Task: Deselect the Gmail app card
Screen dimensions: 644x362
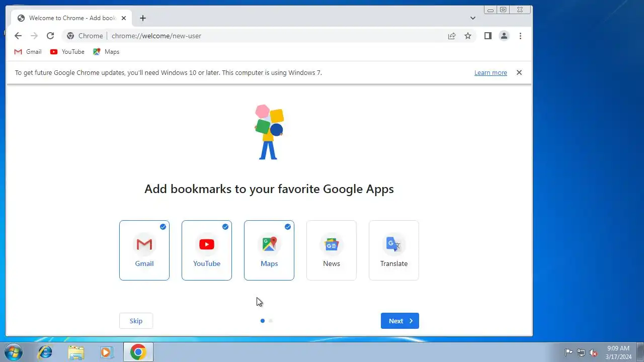Action: point(144,250)
